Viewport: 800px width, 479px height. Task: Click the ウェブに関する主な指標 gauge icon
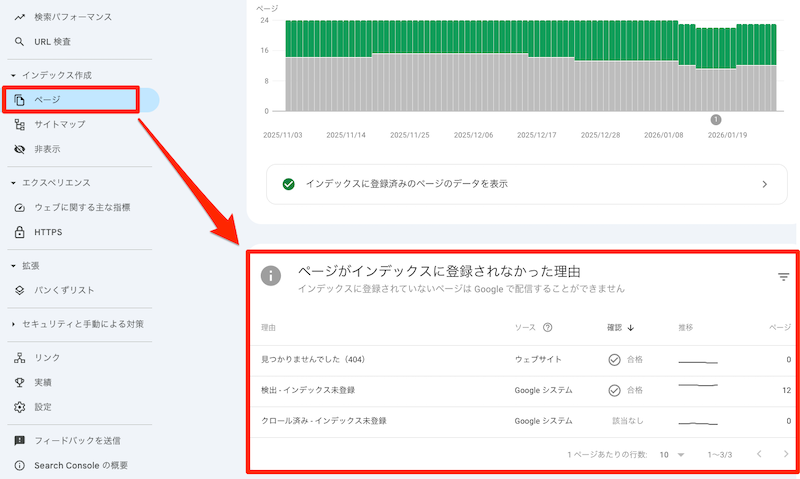point(20,208)
